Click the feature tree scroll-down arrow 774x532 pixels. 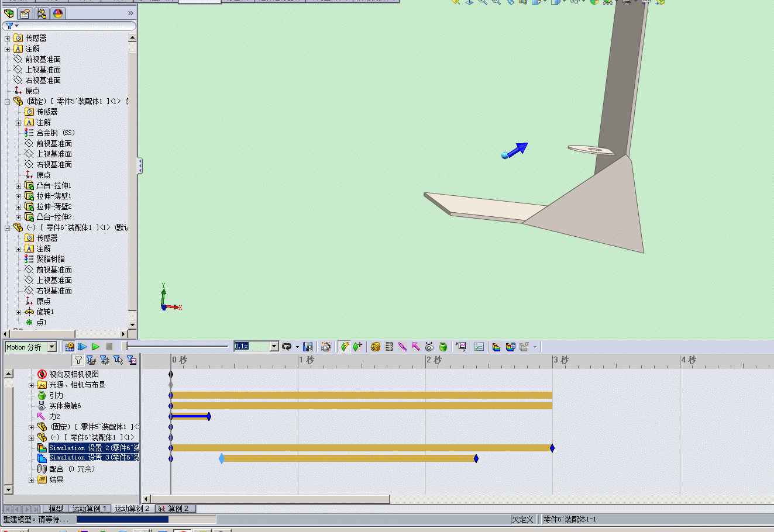coord(132,325)
